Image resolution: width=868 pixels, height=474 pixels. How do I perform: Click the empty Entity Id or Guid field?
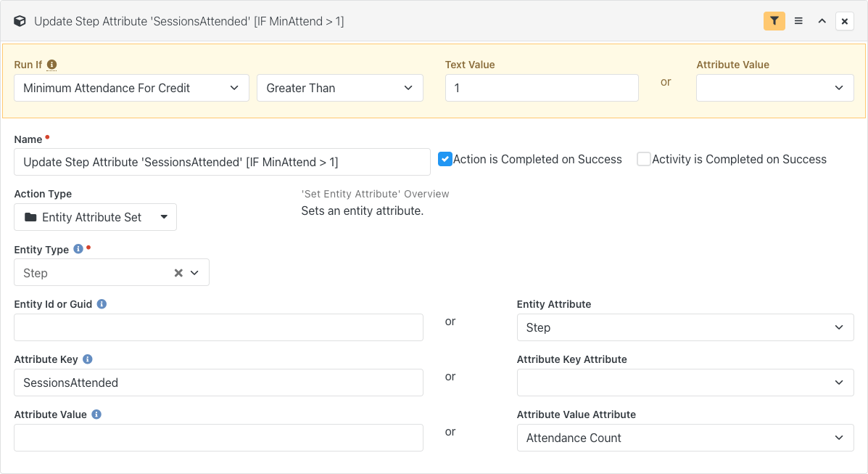coord(219,327)
